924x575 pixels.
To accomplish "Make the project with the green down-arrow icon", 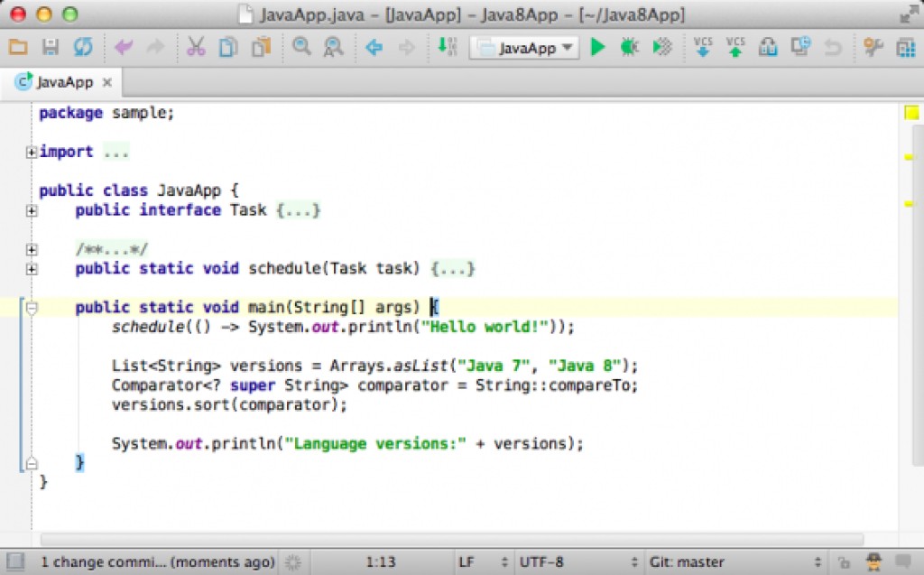I will (x=448, y=47).
